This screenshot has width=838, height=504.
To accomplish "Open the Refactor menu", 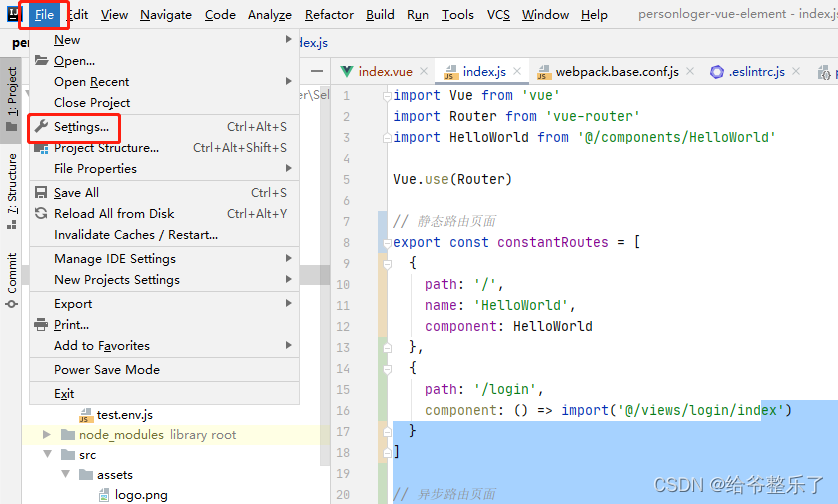I will point(329,14).
